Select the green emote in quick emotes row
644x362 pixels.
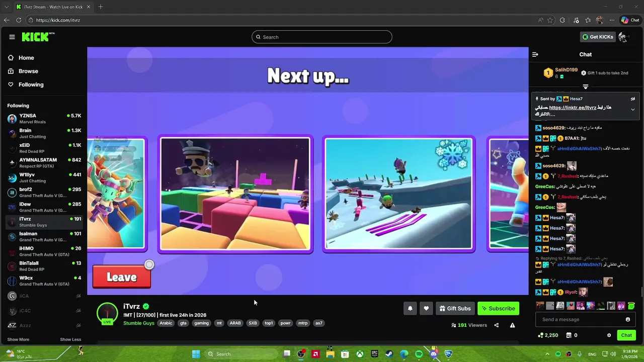pos(631,306)
